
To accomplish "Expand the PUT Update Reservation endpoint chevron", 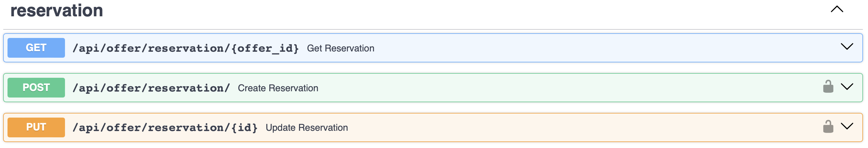I will [x=846, y=126].
